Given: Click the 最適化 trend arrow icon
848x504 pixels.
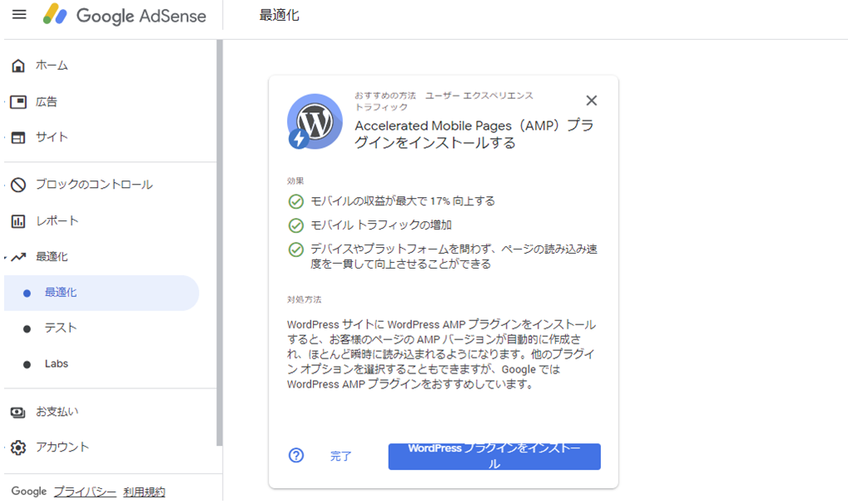Looking at the screenshot, I should coord(17,257).
